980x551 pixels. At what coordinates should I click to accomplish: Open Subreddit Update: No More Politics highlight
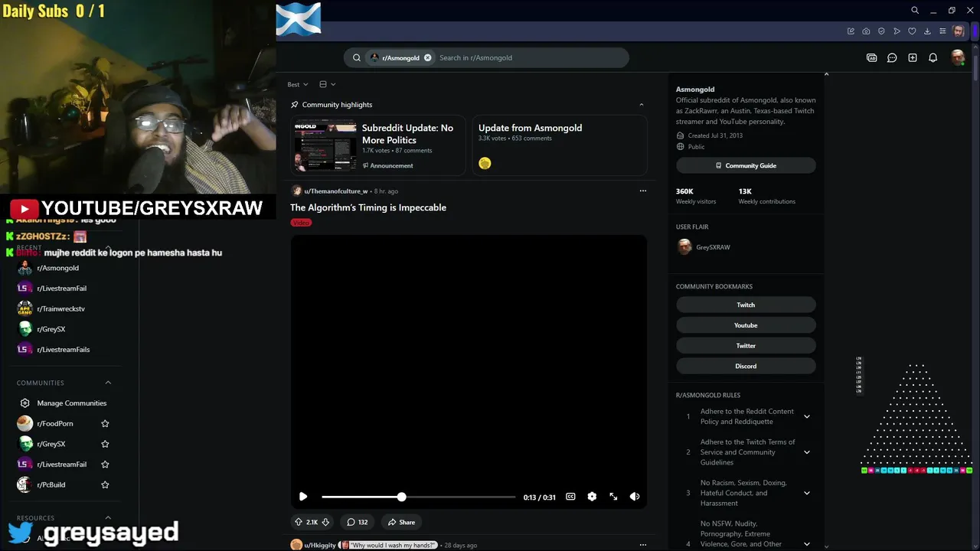click(378, 145)
